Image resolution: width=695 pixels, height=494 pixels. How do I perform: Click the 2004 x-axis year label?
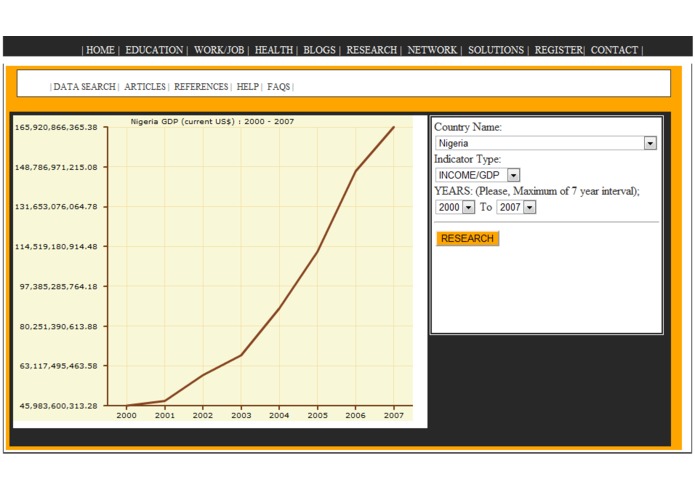(x=279, y=416)
